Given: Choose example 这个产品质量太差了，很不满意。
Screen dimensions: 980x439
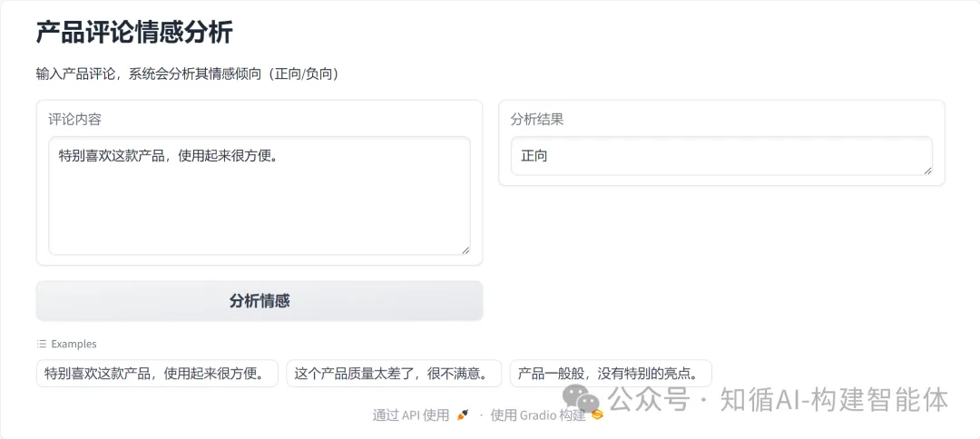Looking at the screenshot, I should click(395, 373).
